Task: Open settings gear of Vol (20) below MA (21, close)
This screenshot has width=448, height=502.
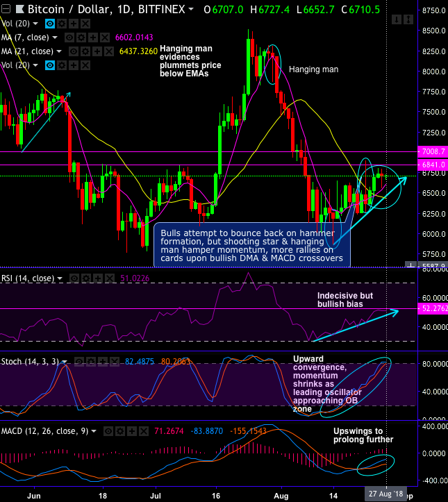Action: pyautogui.click(x=62, y=65)
